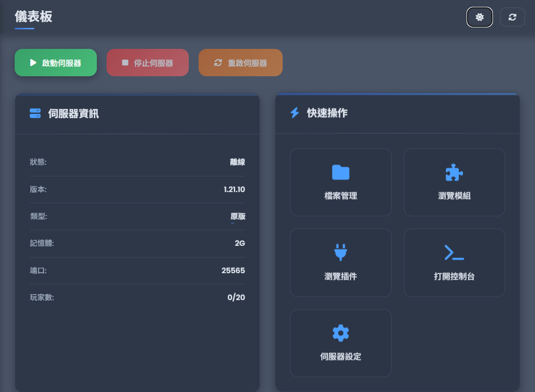Open the console using the terminal icon
Viewport: 535px width, 392px height.
(454, 253)
